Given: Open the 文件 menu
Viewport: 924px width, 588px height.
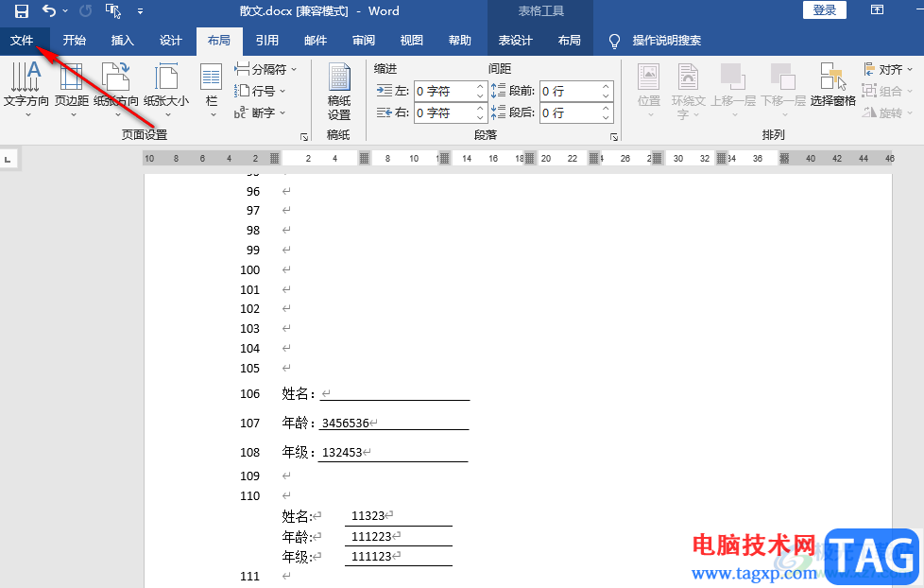Looking at the screenshot, I should pos(22,40).
